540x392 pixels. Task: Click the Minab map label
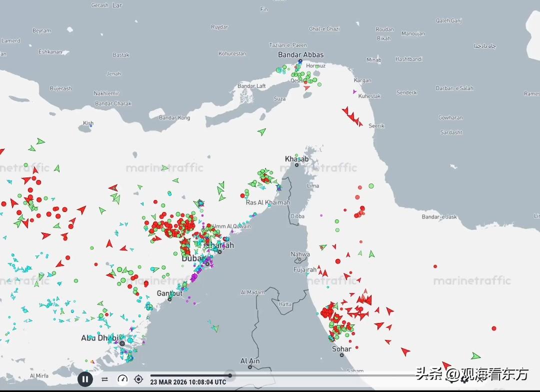(x=373, y=60)
